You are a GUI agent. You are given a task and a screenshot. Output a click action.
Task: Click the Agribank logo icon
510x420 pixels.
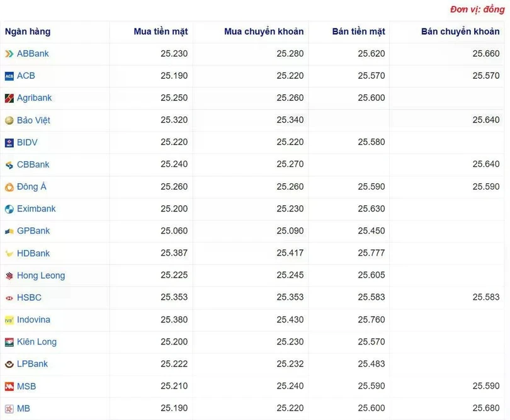coord(9,98)
